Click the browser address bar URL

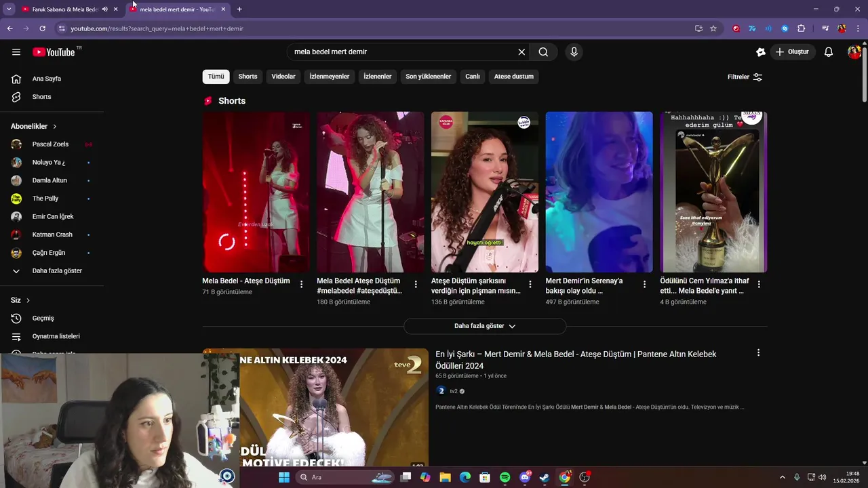click(x=157, y=28)
